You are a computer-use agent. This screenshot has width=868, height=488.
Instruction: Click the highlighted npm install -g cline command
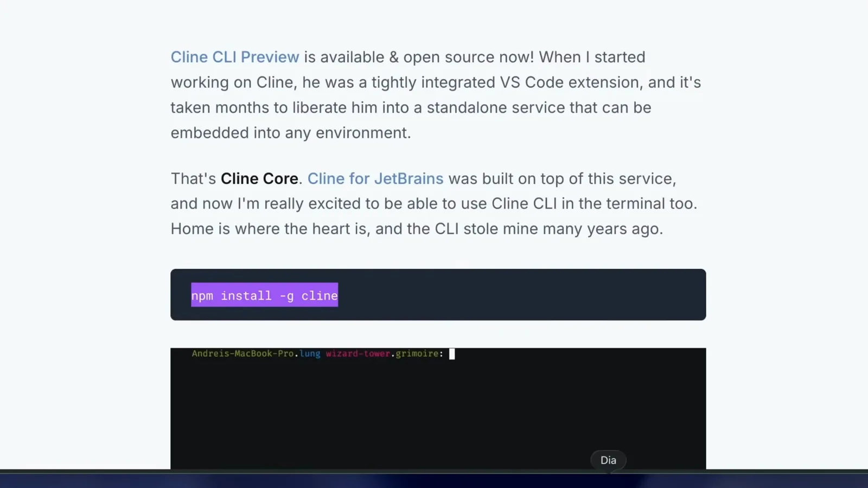265,296
